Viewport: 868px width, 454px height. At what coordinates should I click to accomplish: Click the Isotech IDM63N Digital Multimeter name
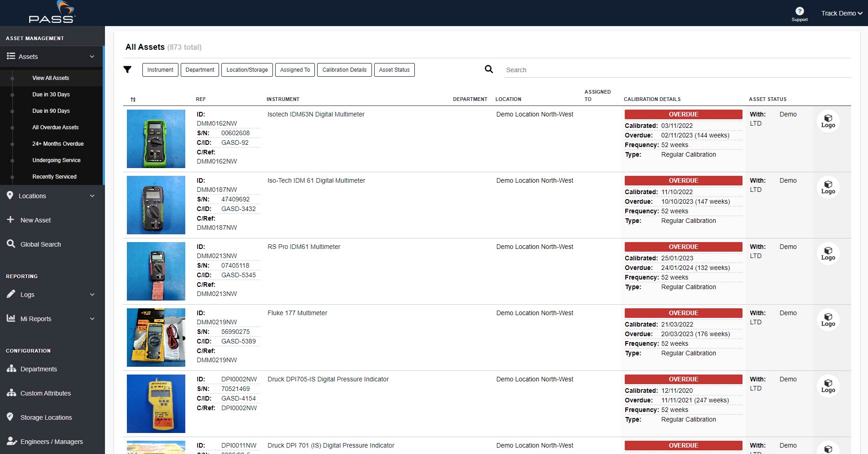point(316,114)
